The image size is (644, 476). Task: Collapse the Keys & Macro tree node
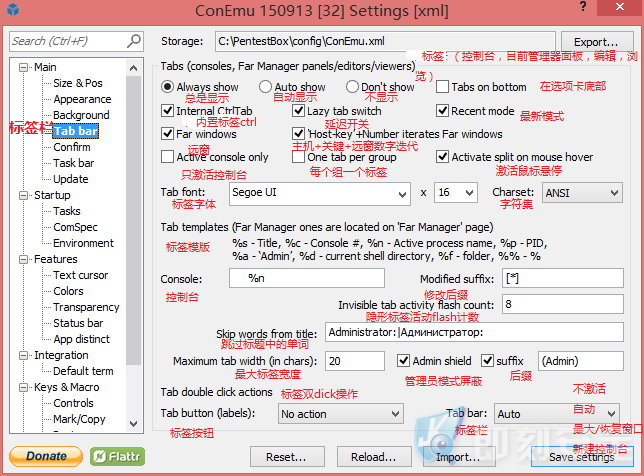24,387
